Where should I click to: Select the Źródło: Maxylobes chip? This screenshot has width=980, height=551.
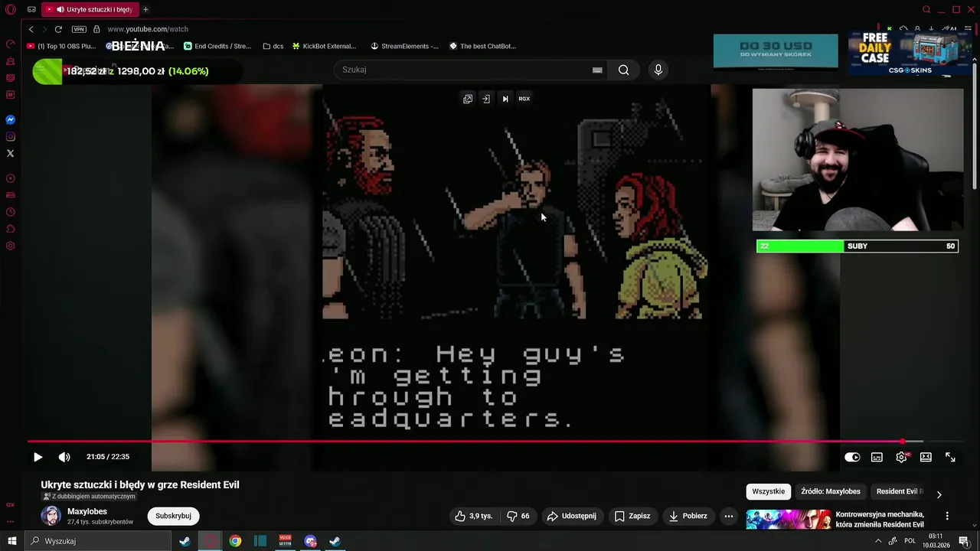[x=831, y=491]
